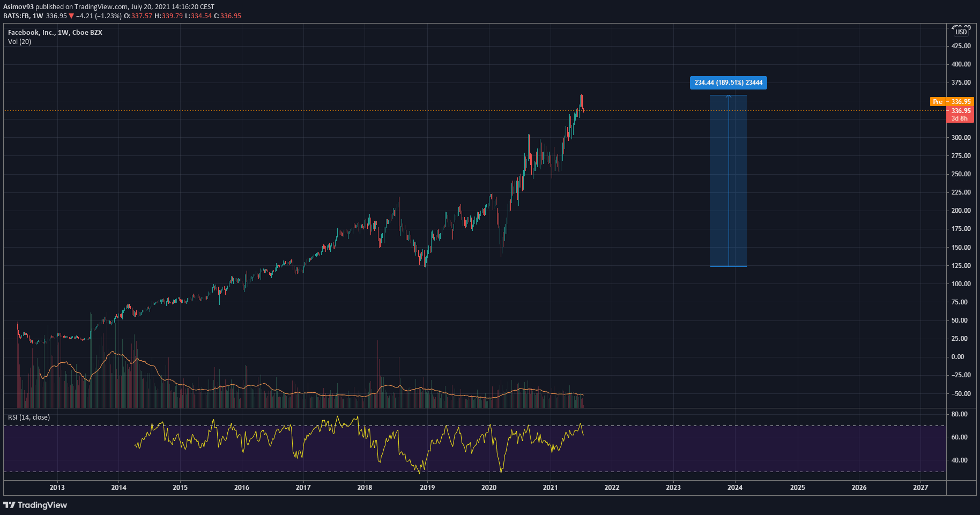Viewport: 980px width, 515px height.
Task: Select the blue price-range measurement label
Action: click(728, 83)
